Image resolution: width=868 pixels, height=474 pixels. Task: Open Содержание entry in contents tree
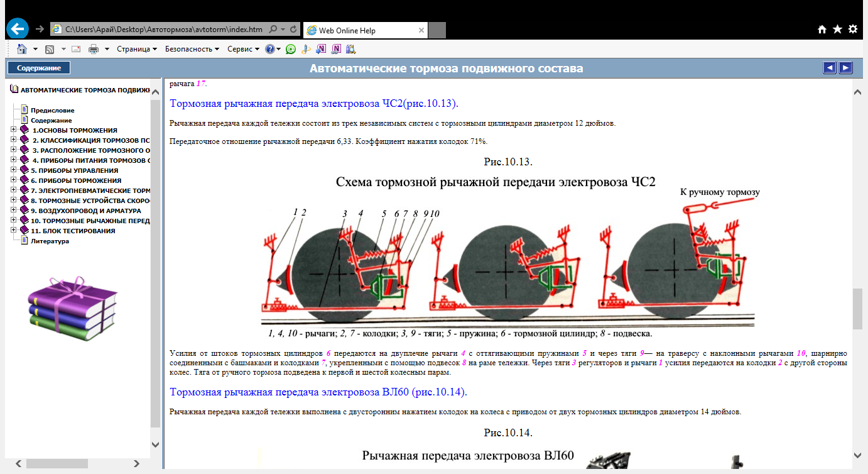pyautogui.click(x=52, y=120)
